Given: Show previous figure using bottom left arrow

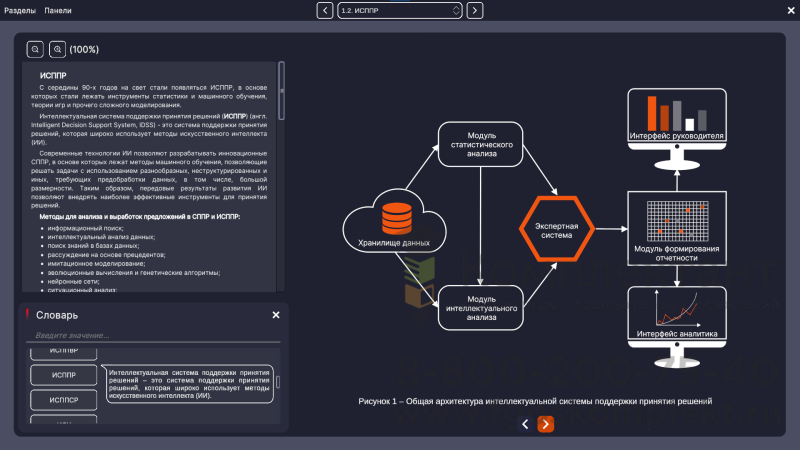Looking at the screenshot, I should pyautogui.click(x=525, y=424).
